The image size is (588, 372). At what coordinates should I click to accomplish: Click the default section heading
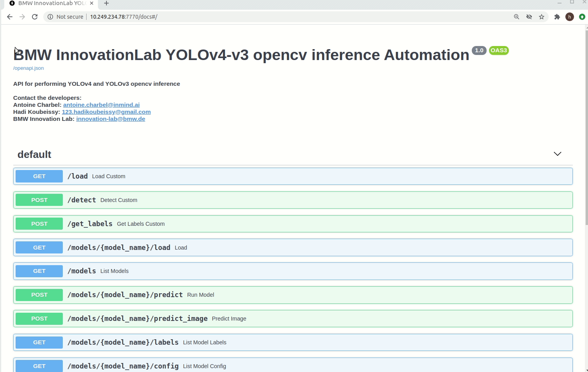click(x=34, y=154)
